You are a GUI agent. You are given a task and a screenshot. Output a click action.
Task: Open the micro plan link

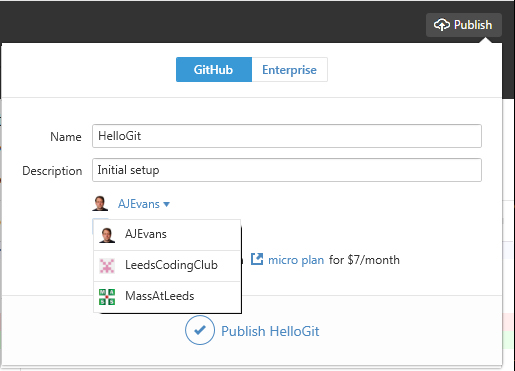pyautogui.click(x=296, y=260)
